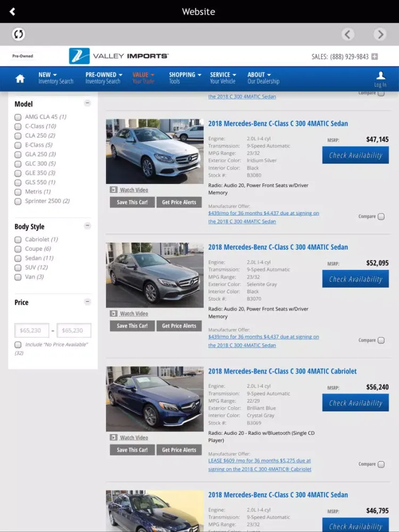Image resolution: width=399 pixels, height=532 pixels.
Task: Check the Cabriolet body style filter
Action: (x=18, y=240)
